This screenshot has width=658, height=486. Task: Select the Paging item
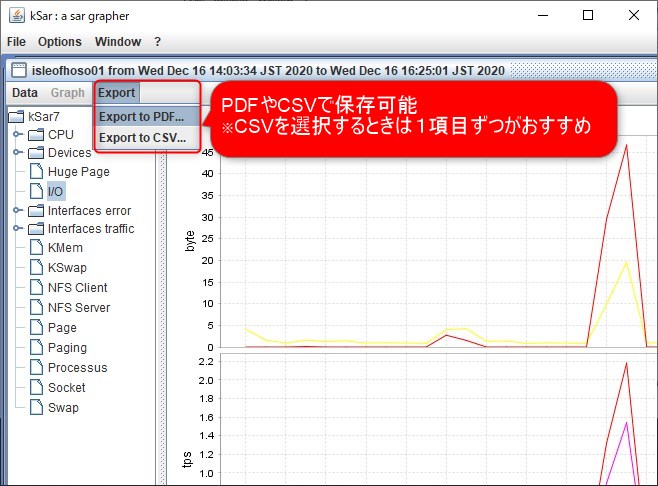tap(68, 348)
